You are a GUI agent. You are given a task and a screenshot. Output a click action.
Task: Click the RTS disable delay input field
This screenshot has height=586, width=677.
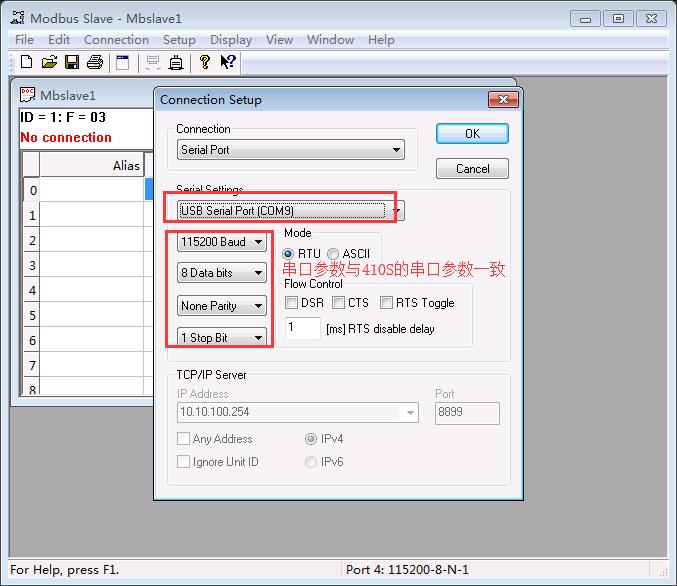(303, 328)
